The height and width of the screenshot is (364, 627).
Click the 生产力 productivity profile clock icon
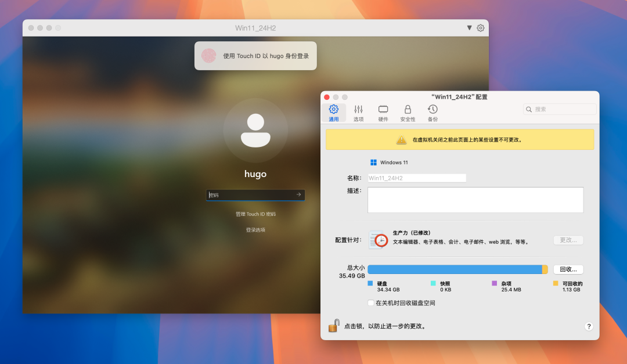379,240
